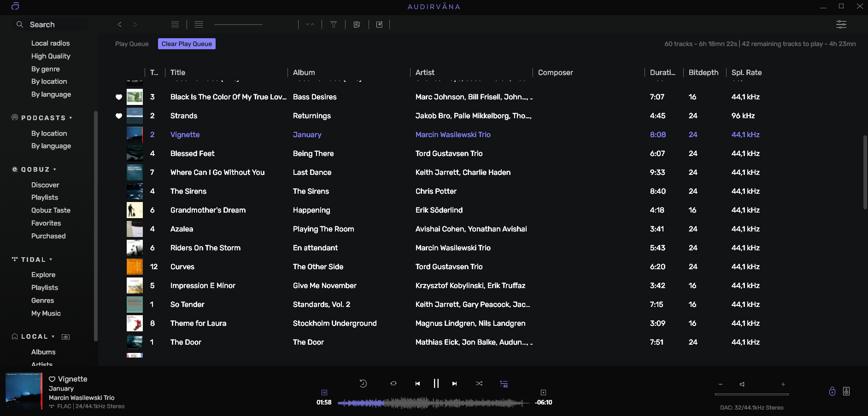Navigate back with the left arrow
This screenshot has width=868, height=416.
pos(119,24)
